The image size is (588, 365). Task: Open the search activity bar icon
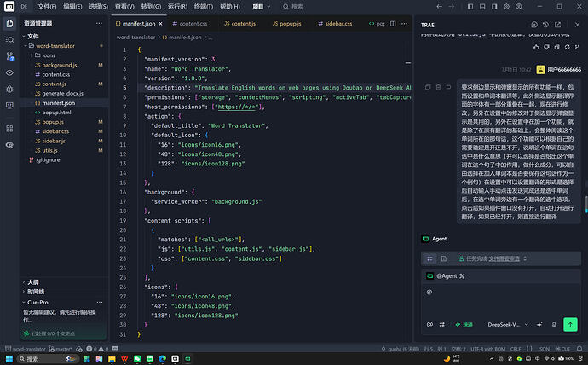tap(9, 40)
